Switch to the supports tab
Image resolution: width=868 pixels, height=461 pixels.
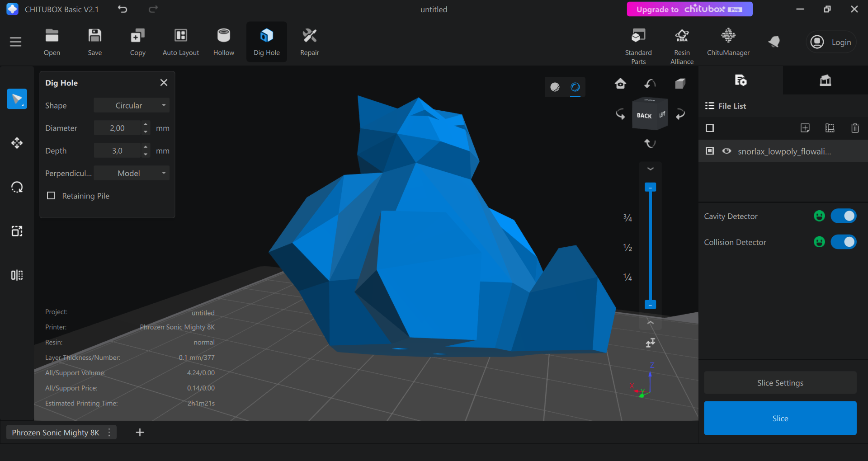pos(826,80)
